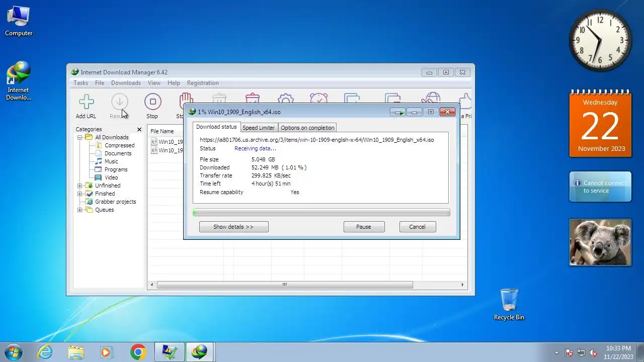The image size is (644, 362).
Task: Click the Scheduler alarm clock toolbar icon
Action: click(x=318, y=98)
